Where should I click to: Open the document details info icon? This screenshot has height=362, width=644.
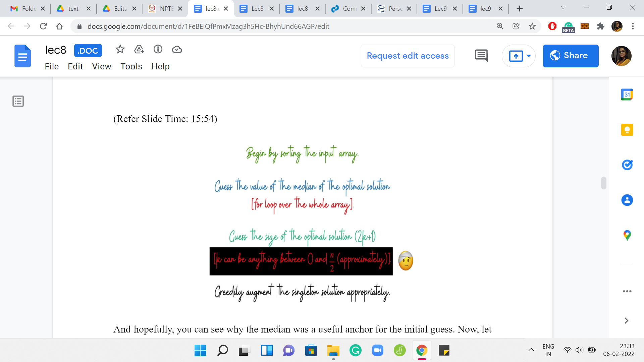(x=158, y=50)
